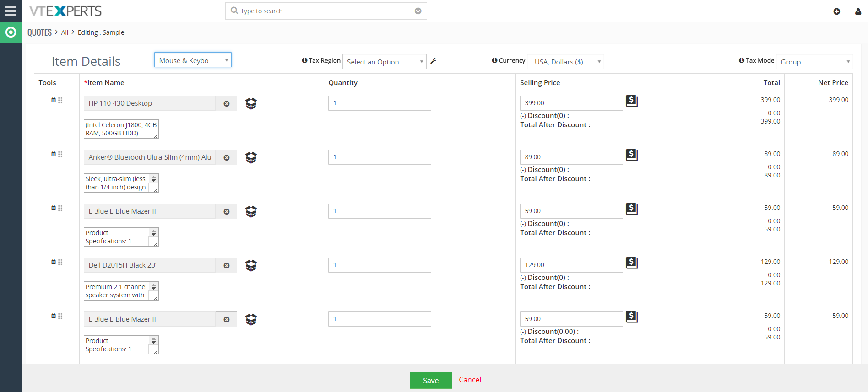Click quantity field of Dell D2015H row
868x392 pixels.
point(380,265)
